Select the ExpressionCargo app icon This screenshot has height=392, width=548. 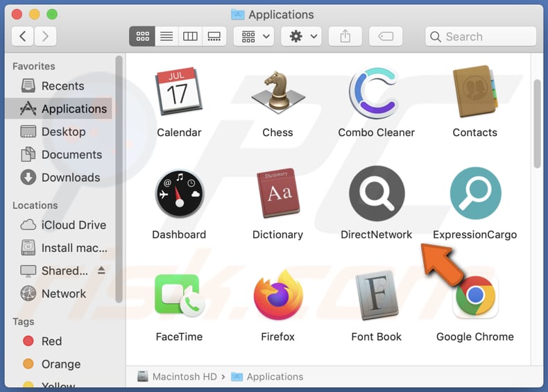[476, 194]
